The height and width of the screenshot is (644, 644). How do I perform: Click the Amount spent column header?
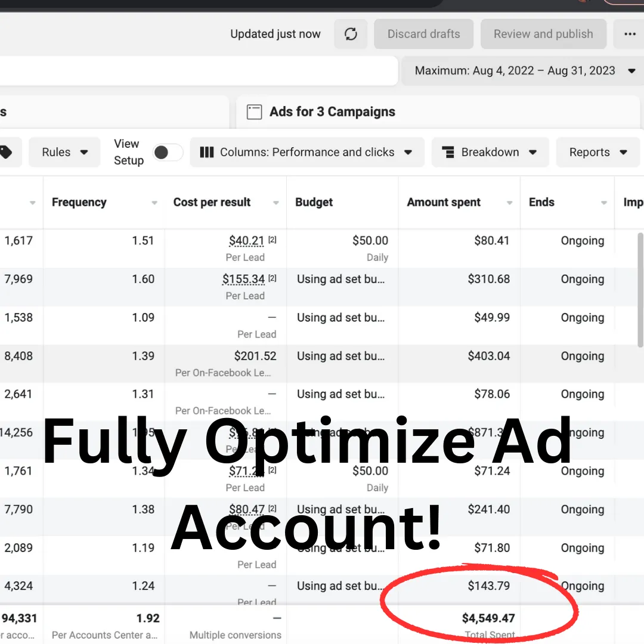click(444, 202)
